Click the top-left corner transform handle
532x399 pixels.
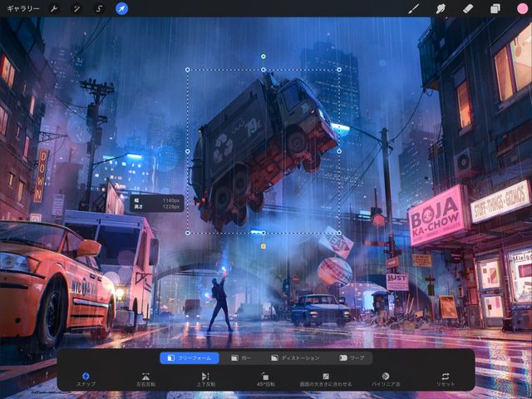(188, 70)
